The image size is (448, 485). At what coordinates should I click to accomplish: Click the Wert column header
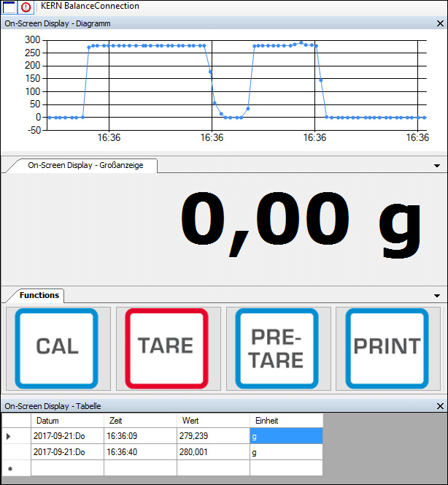tap(212, 421)
